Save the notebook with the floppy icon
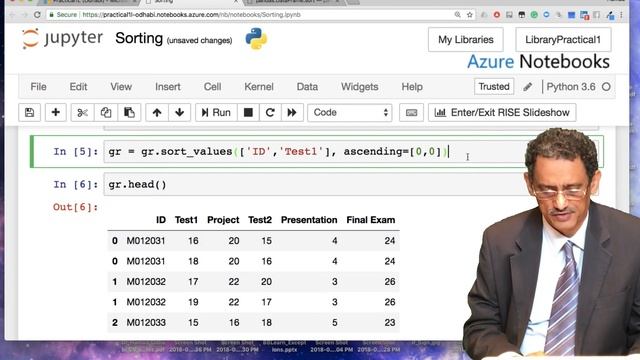This screenshot has height=360, width=640. pos(29,112)
